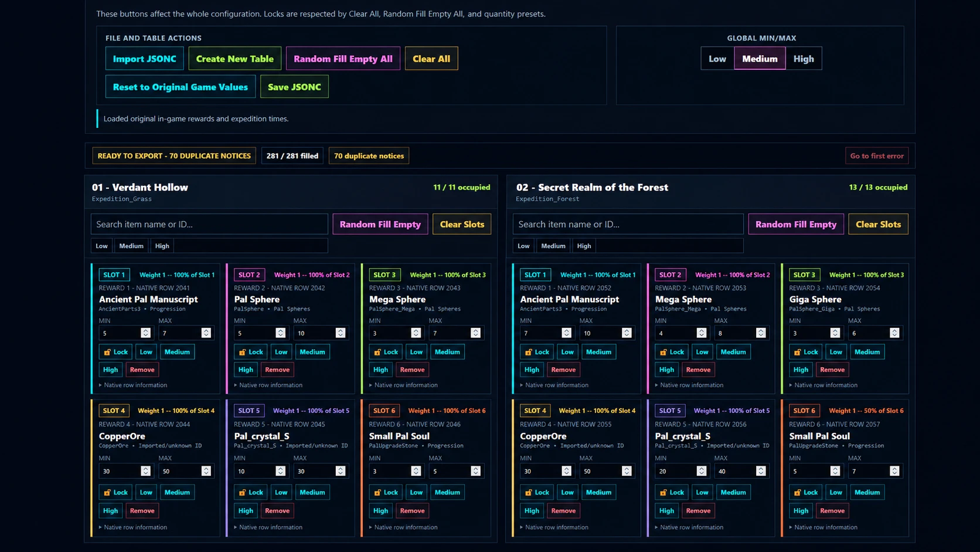The image size is (980, 552).
Task: Click the MIN stepper of Verdant Hollow Ancient Pal Manuscript
Action: pyautogui.click(x=145, y=333)
